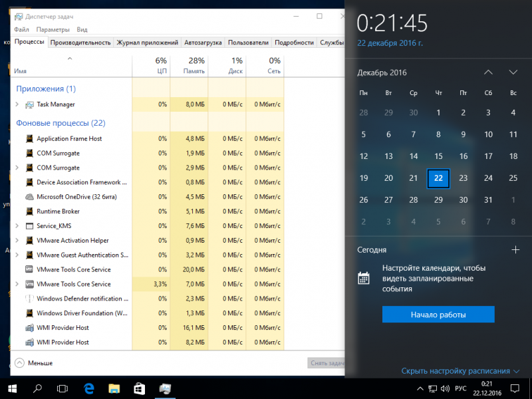Click the calendar icon under Сегодня

click(x=363, y=278)
